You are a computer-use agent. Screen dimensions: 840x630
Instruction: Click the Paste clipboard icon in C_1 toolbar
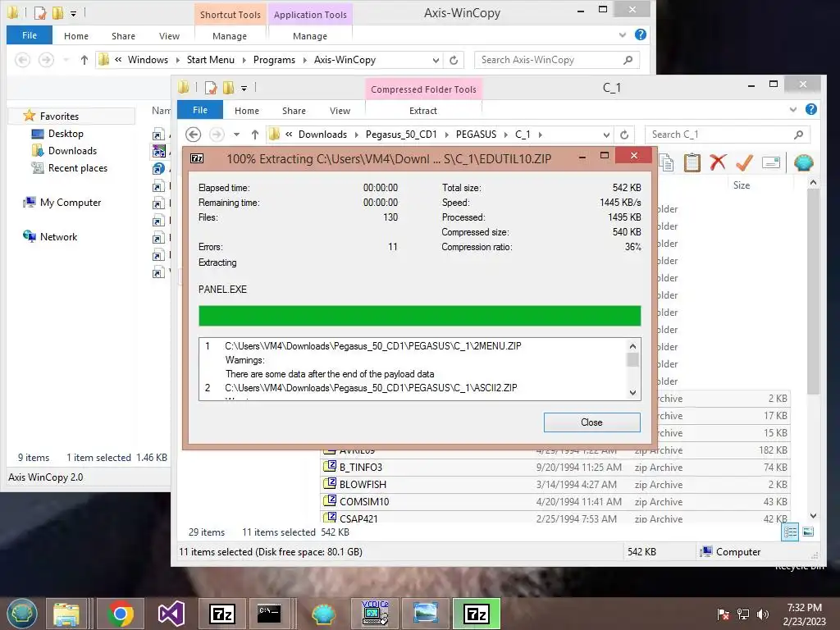pyautogui.click(x=692, y=162)
